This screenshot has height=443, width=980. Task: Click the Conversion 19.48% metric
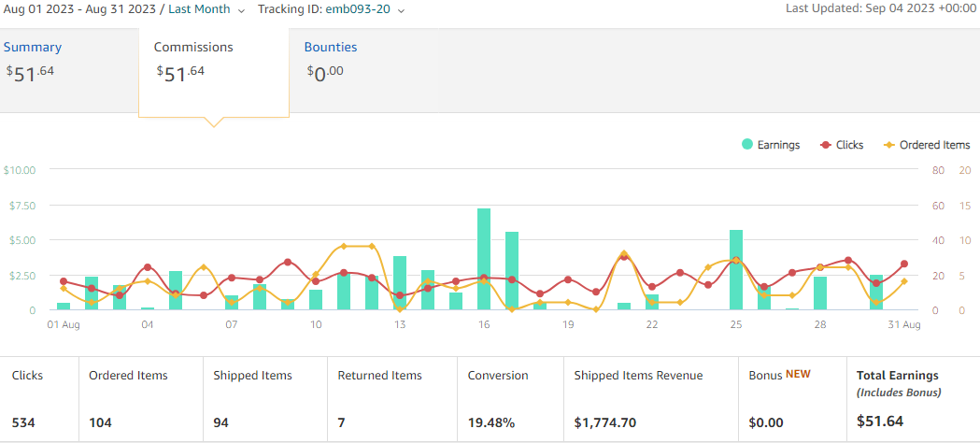point(514,399)
